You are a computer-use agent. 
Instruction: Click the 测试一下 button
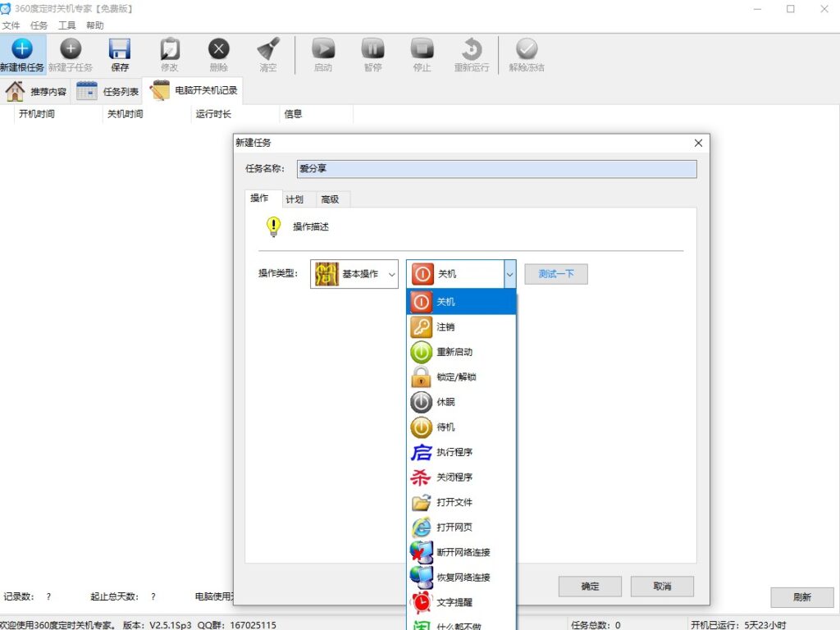pos(555,274)
